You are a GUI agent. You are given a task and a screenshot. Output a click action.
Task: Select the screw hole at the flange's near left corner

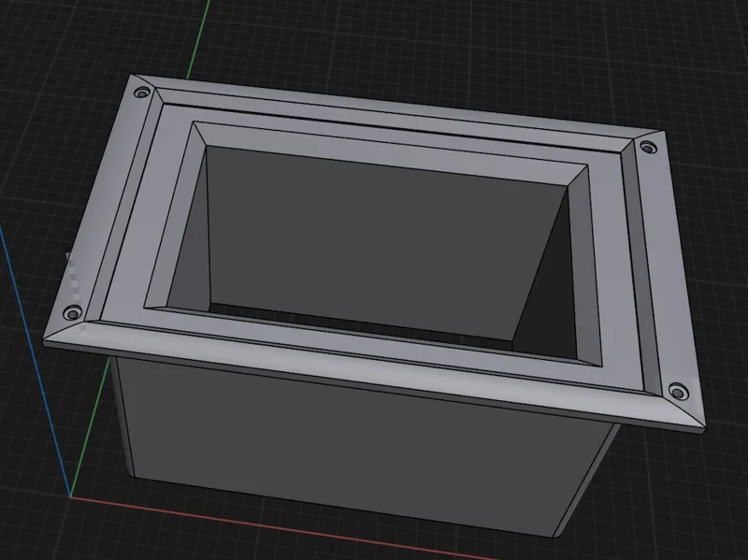pyautogui.click(x=73, y=313)
